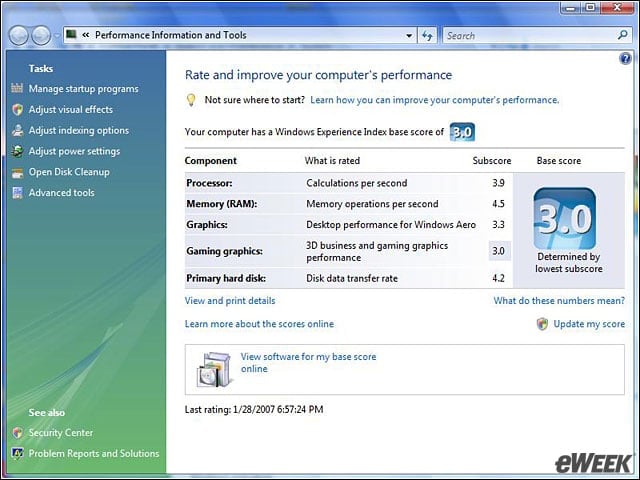Launch Open Disk Cleanup task
Viewport: 640px width, 480px height.
coord(69,172)
